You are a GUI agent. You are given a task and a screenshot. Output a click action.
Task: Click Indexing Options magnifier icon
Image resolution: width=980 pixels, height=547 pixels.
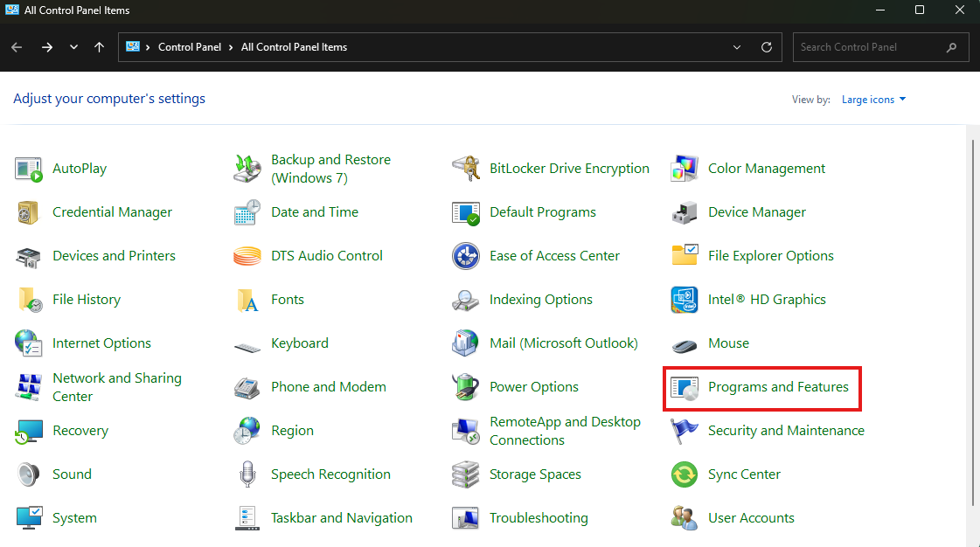point(466,300)
